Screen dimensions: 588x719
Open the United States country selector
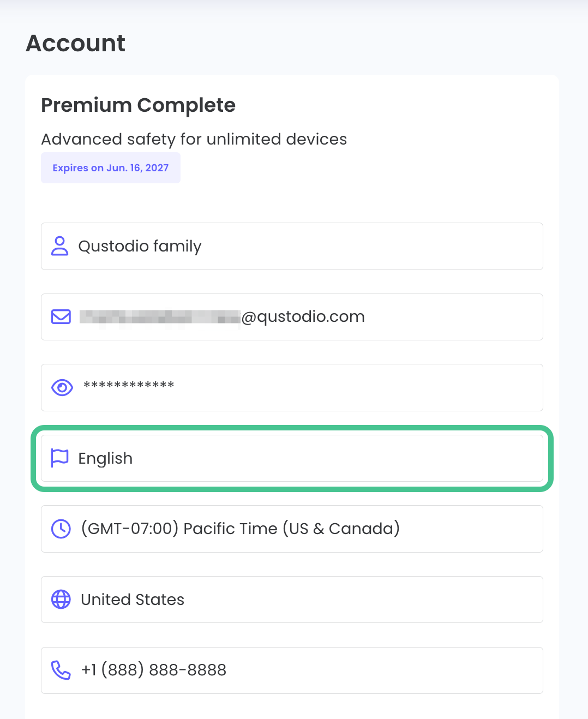coord(292,600)
